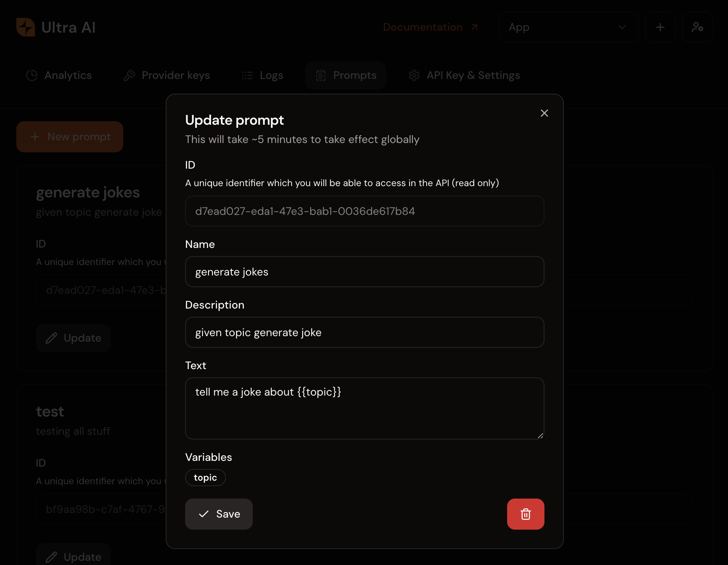Viewport: 728px width, 565px height.
Task: Open the Logs tab
Action: tap(262, 75)
